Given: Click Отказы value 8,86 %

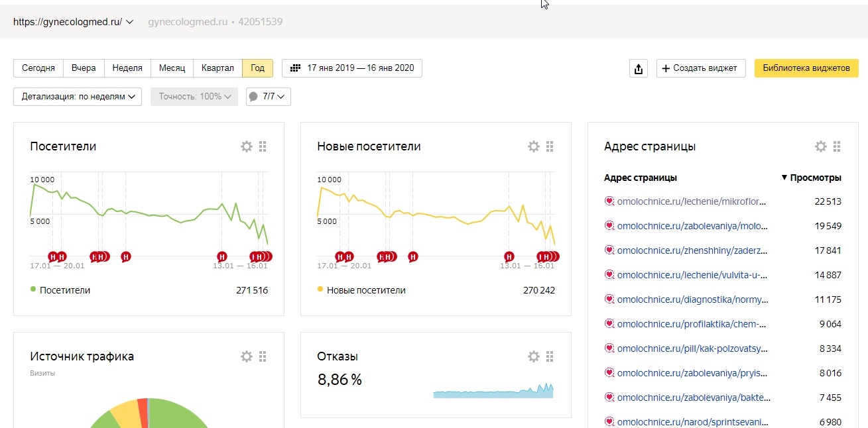Looking at the screenshot, I should point(340,380).
